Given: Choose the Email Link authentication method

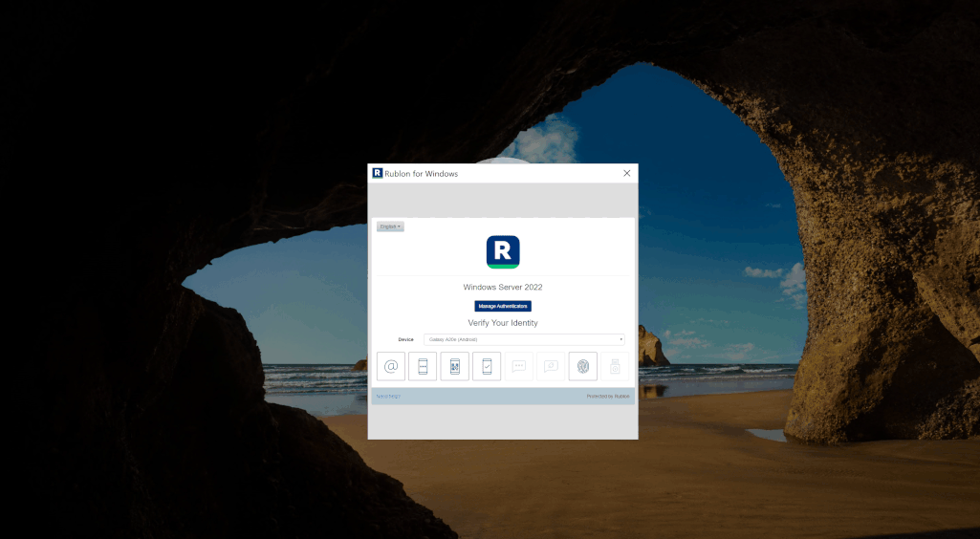Looking at the screenshot, I should pyautogui.click(x=391, y=366).
